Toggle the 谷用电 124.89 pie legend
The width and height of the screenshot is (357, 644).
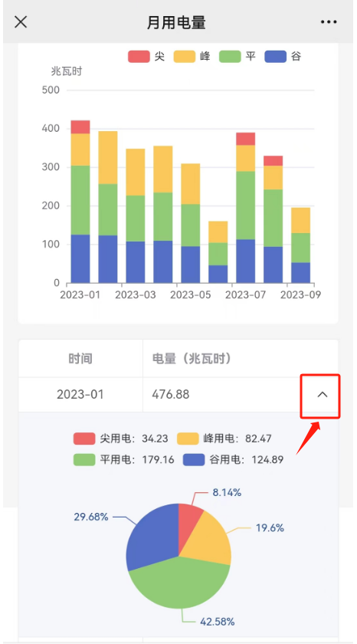[x=233, y=459]
